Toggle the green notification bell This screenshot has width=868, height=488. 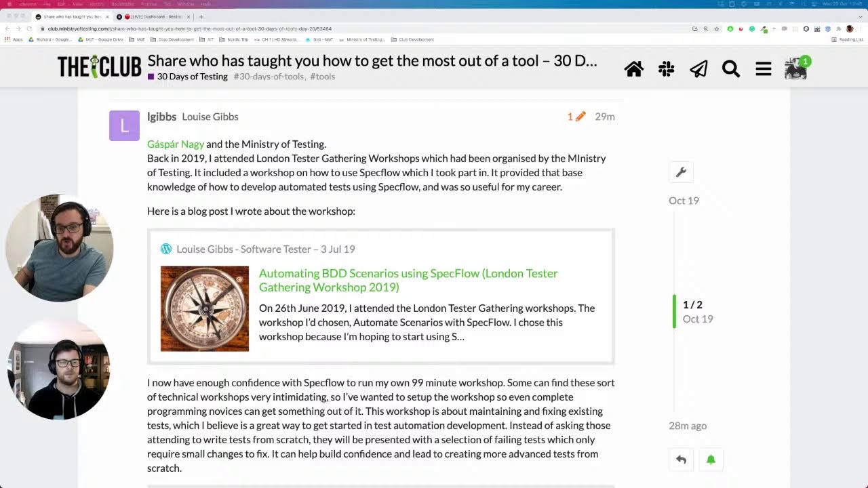(711, 460)
